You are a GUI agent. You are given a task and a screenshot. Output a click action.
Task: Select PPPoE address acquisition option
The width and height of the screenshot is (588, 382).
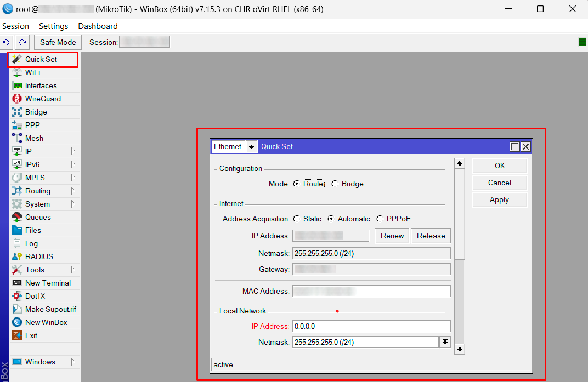(380, 219)
